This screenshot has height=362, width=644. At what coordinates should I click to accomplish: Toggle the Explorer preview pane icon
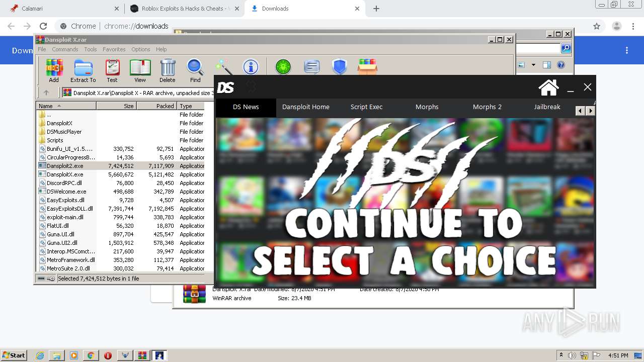coord(547,65)
